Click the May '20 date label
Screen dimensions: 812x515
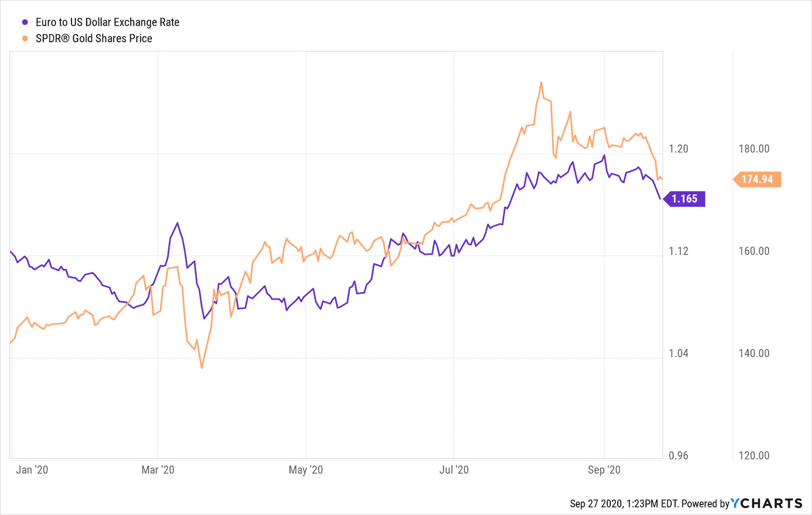click(305, 470)
